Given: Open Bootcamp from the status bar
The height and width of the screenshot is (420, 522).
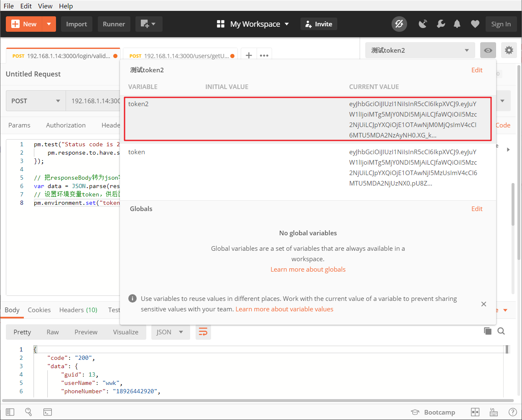Looking at the screenshot, I should [x=433, y=412].
